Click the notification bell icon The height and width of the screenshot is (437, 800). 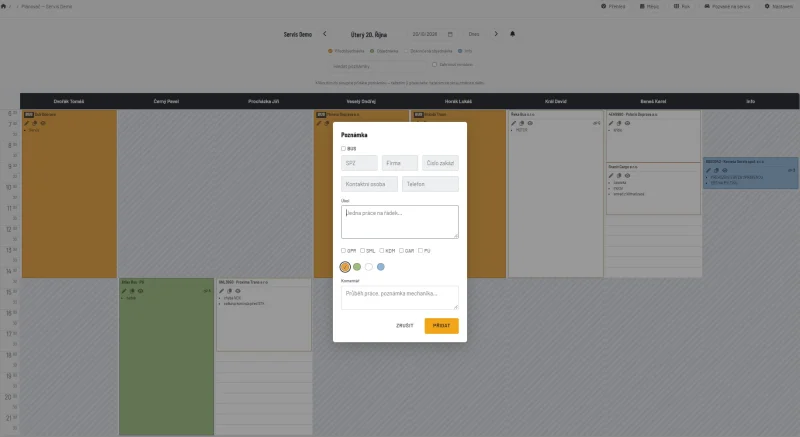(513, 34)
